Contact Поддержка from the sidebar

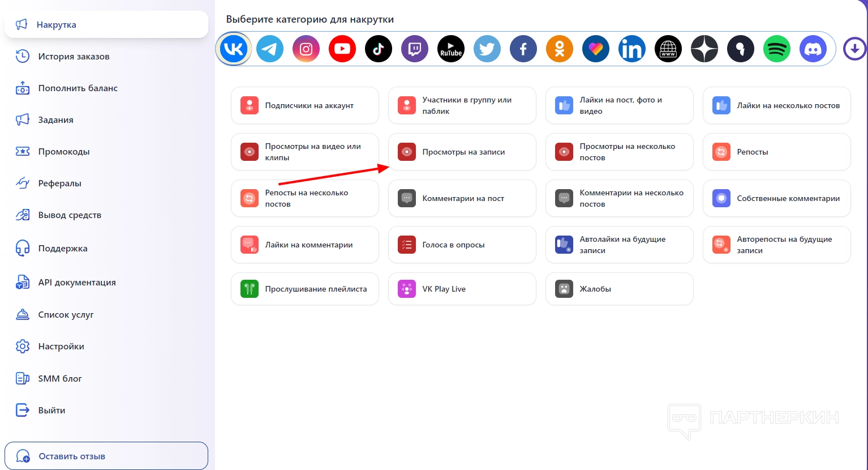pos(106,249)
